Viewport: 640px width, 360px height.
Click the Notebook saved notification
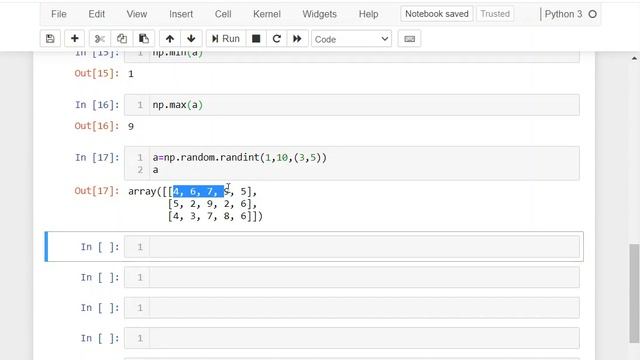pyautogui.click(x=437, y=14)
